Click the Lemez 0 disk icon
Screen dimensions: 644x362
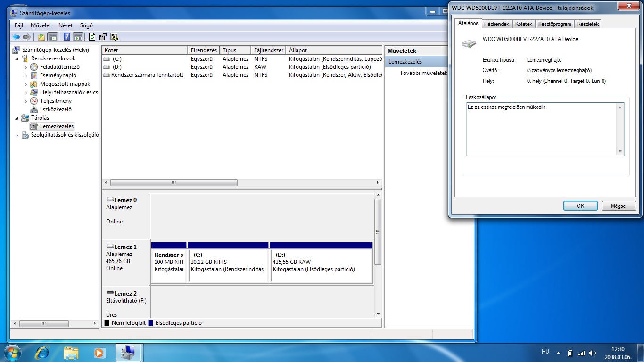110,200
